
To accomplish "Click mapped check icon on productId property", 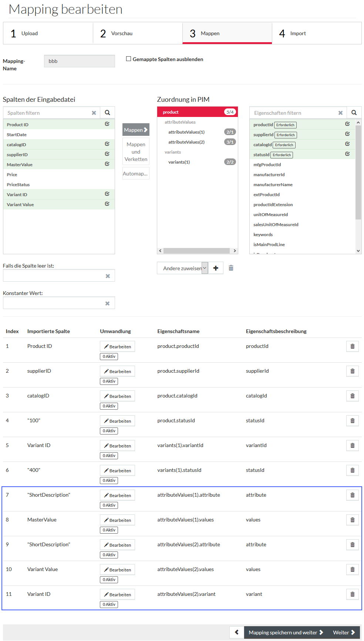I will click(x=347, y=124).
